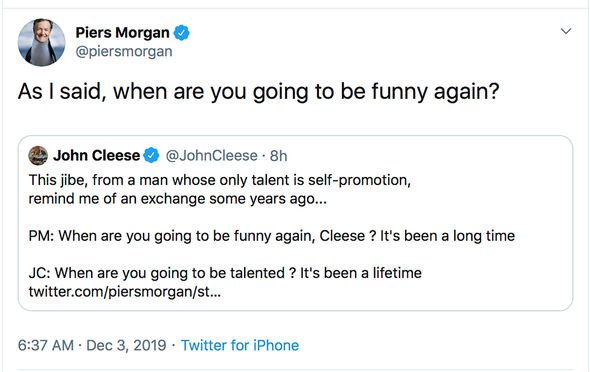590x372 pixels.
Task: Open Piers Morgan's profile avatar
Action: click(41, 42)
